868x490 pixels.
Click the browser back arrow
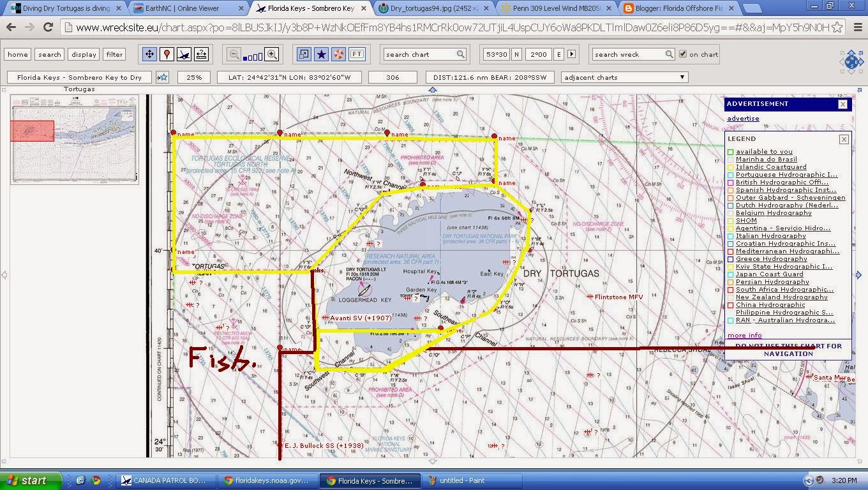(11, 27)
